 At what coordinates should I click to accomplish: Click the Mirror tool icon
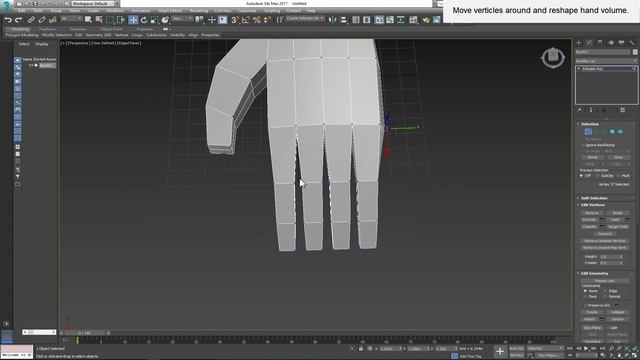pos(333,20)
